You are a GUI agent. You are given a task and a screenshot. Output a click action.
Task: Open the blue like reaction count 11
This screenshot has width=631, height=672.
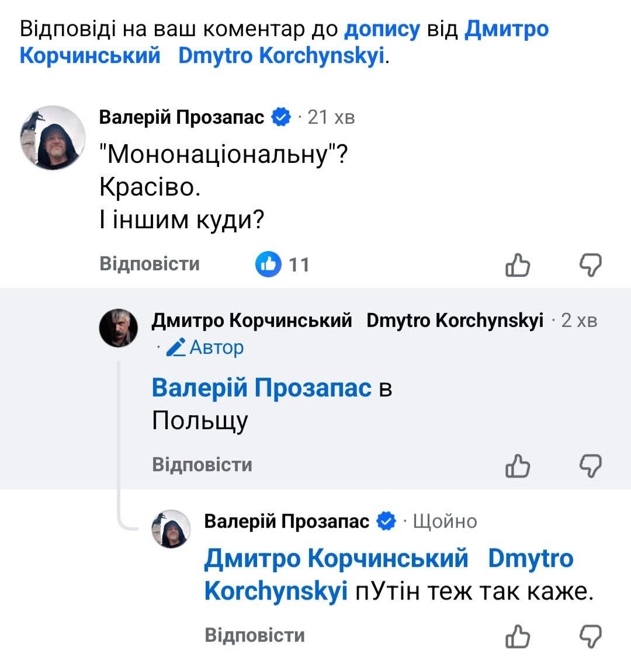point(283,264)
